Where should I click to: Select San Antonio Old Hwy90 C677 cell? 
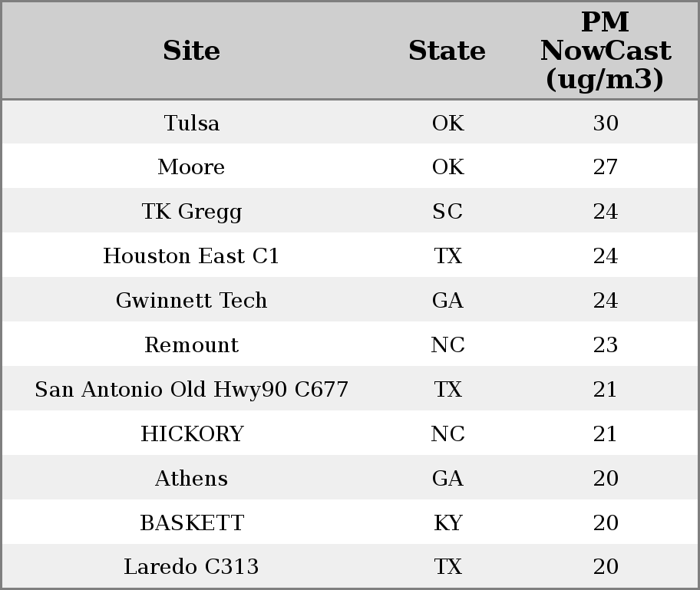tap(192, 389)
